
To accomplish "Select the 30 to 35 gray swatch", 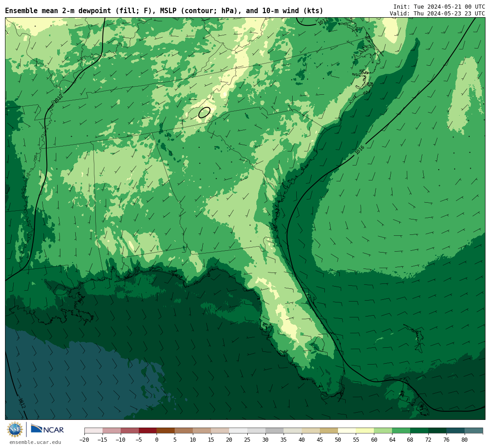I will [x=274, y=431].
